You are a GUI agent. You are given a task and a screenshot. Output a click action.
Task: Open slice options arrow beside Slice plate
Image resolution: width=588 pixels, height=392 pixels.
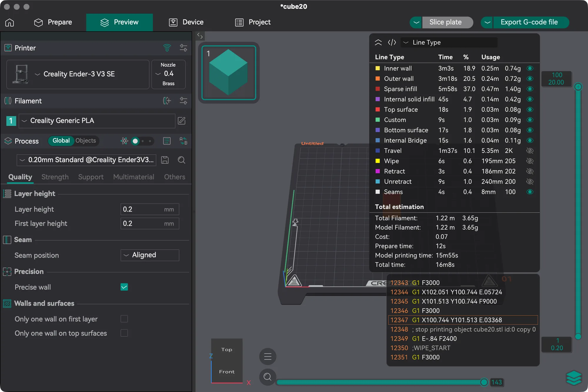[416, 22]
